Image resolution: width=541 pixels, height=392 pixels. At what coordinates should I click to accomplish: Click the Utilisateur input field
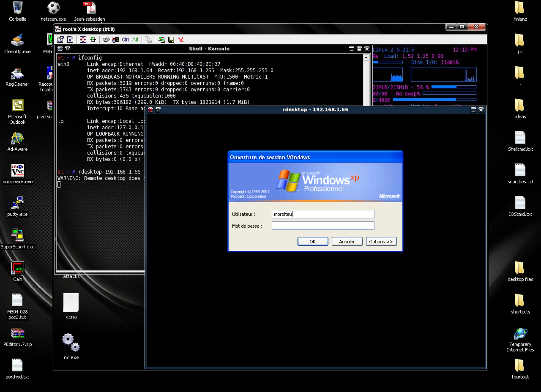323,214
